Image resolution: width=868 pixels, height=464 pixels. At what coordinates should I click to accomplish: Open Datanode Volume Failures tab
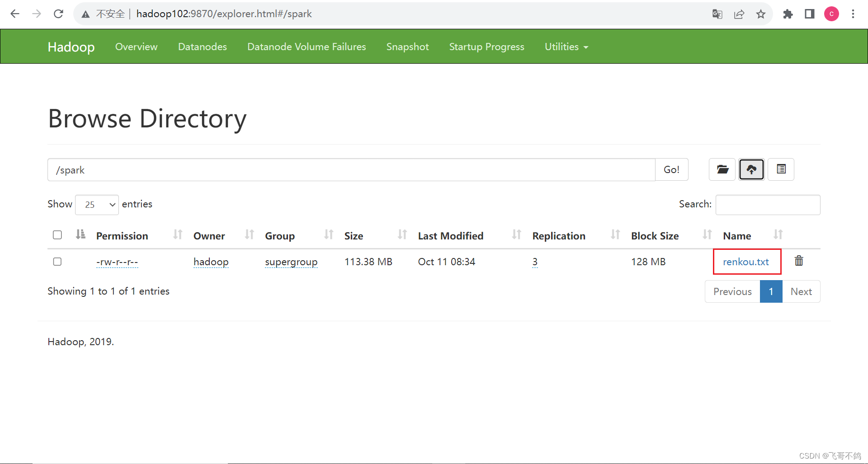click(x=307, y=47)
